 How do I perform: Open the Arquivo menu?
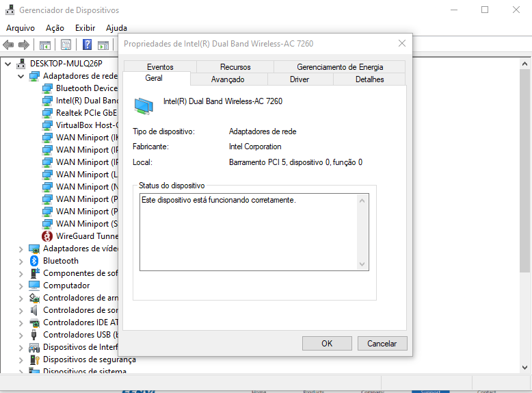21,28
